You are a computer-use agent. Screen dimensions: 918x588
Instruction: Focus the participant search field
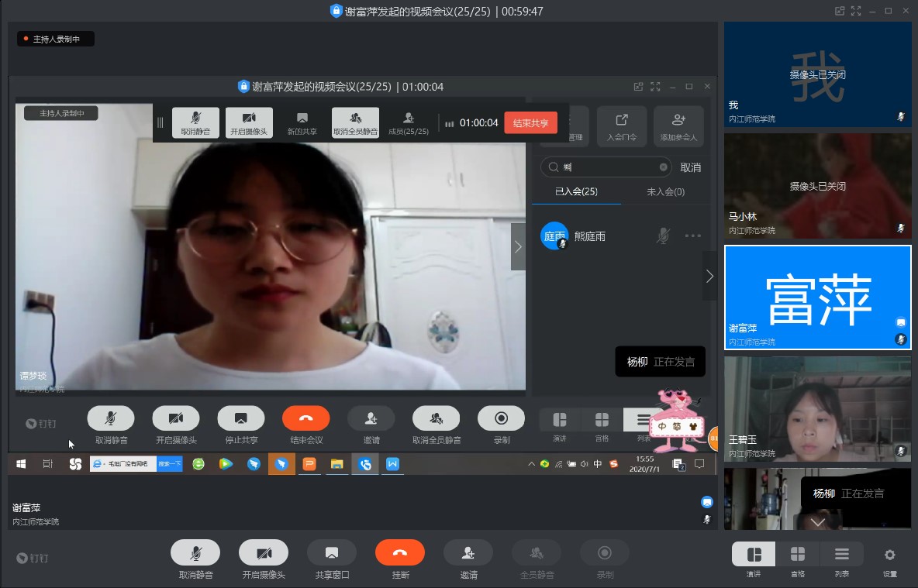(606, 167)
